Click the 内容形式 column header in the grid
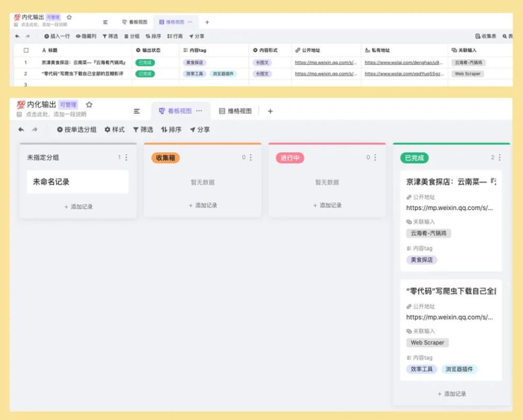 click(x=265, y=50)
